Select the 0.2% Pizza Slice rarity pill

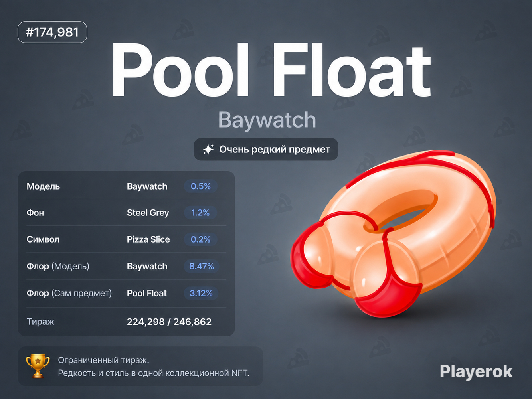(201, 239)
